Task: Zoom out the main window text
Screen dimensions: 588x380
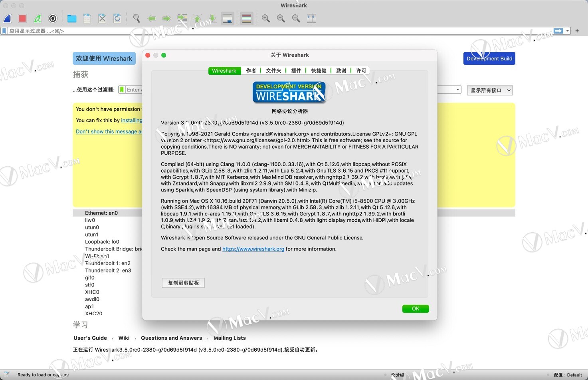Action: click(281, 18)
